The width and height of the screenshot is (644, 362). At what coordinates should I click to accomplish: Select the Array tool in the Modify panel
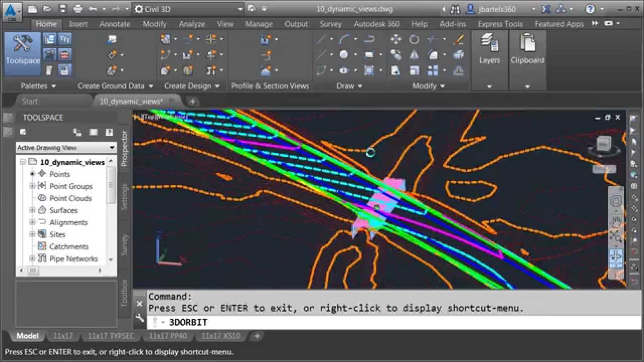(432, 70)
